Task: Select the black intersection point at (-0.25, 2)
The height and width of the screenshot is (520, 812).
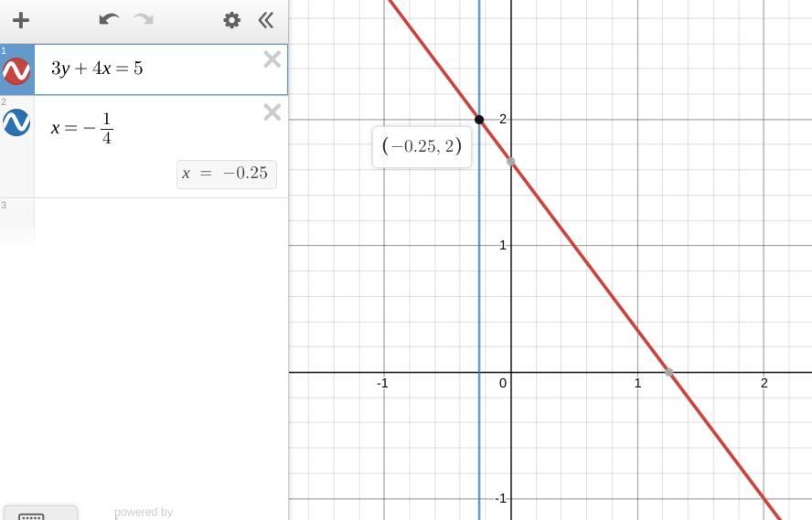Action: point(479,120)
